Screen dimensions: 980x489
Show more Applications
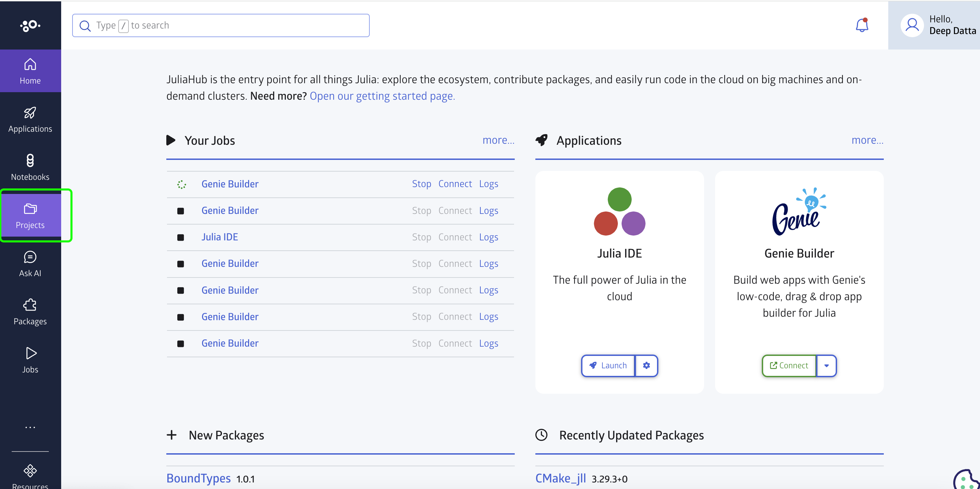[x=867, y=140]
